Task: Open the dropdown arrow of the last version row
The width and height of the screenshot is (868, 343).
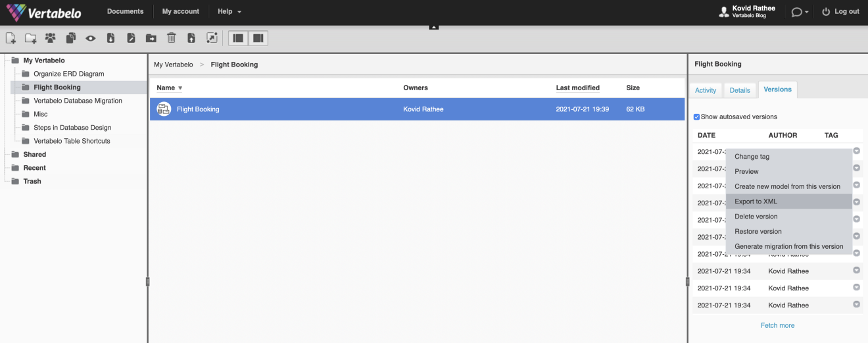Action: 857,304
